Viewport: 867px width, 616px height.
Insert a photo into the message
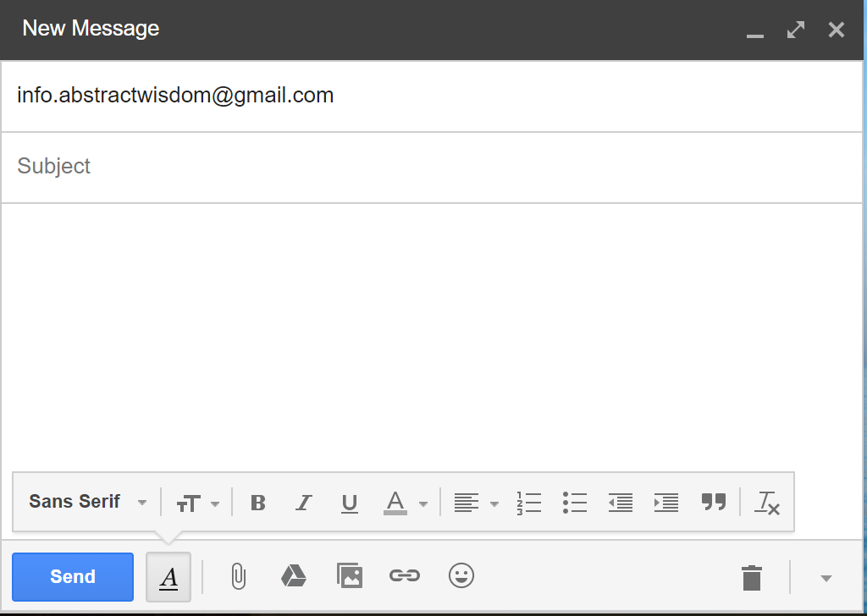click(349, 577)
